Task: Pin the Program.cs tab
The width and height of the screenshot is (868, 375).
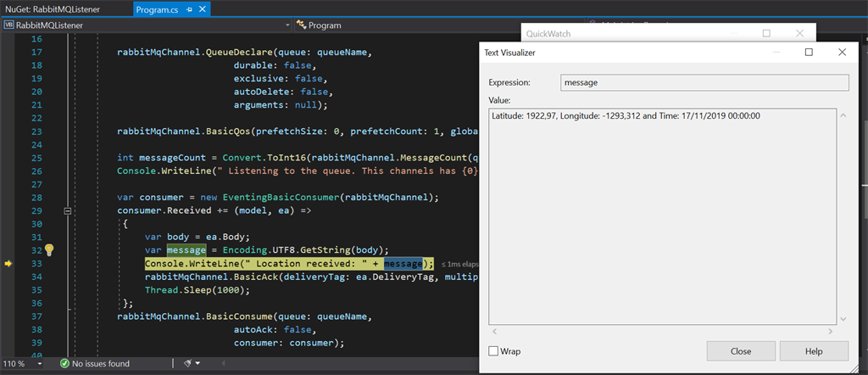Action: pos(190,8)
